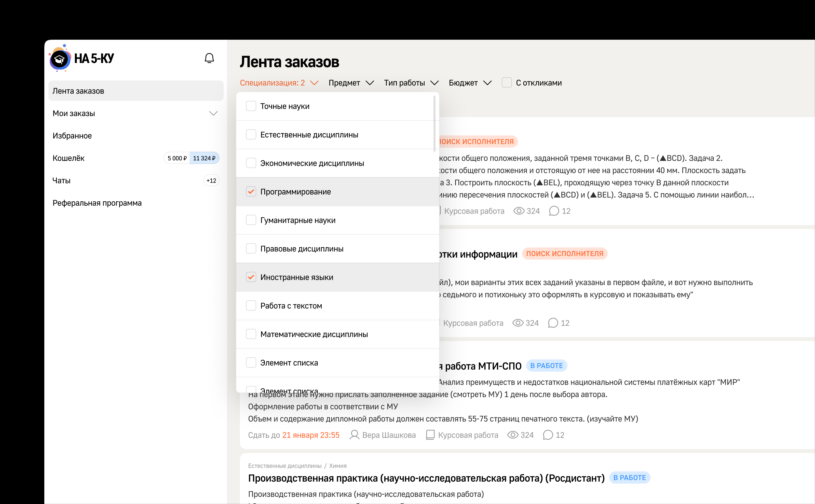The image size is (815, 504).
Task: Click author name Вера Шашкова
Action: click(x=389, y=435)
